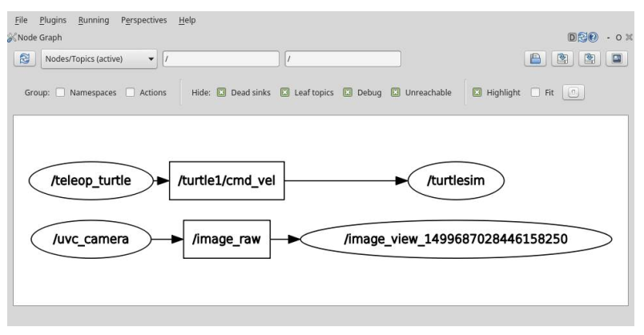Uncheck Hide Dead sinks
Viewport: 644px width, 335px height.
(221, 92)
